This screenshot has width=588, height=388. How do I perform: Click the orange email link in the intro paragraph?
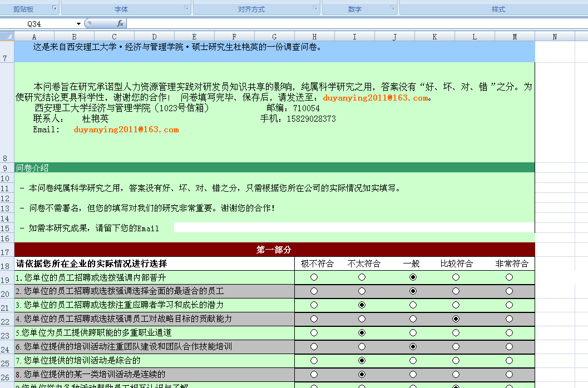click(x=375, y=98)
